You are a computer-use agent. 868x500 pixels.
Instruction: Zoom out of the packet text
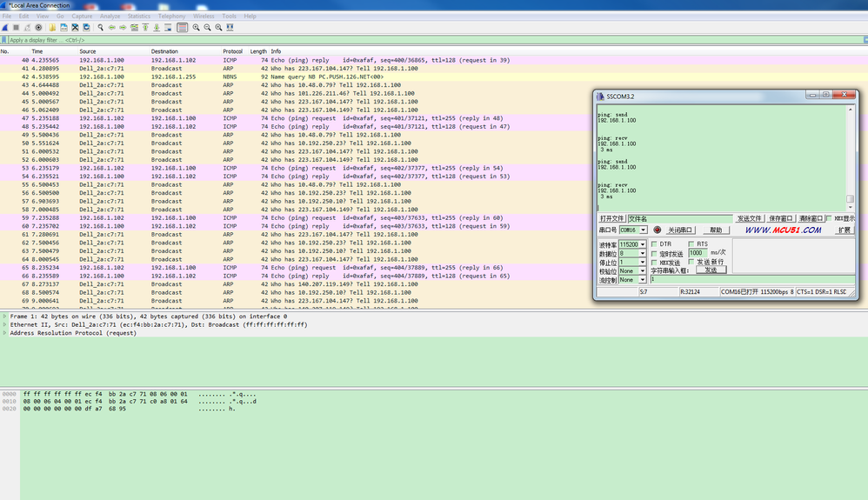point(207,28)
